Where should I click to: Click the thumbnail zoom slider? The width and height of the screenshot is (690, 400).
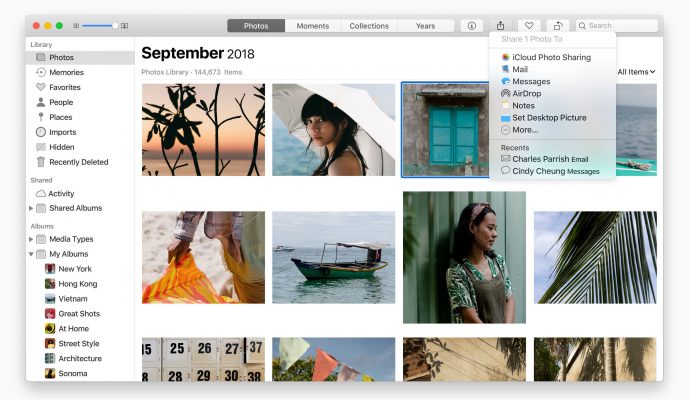pos(101,25)
